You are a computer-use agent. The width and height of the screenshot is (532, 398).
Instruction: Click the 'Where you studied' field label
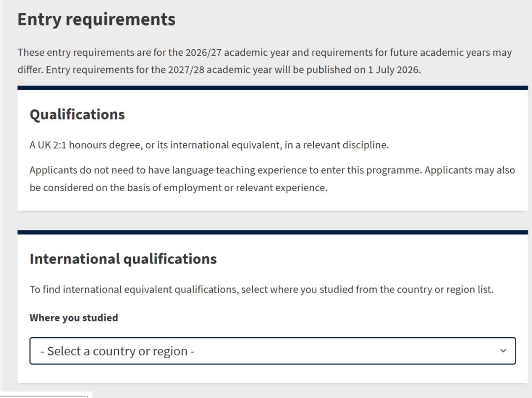coord(74,318)
